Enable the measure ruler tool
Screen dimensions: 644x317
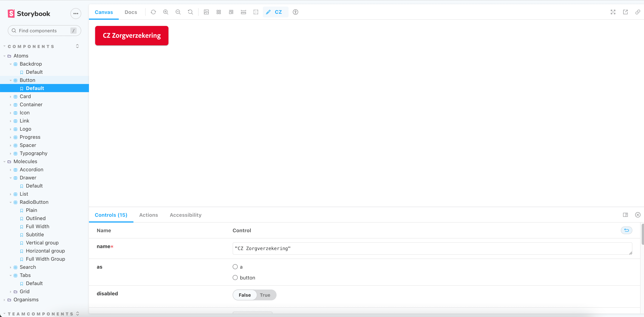[x=243, y=12]
